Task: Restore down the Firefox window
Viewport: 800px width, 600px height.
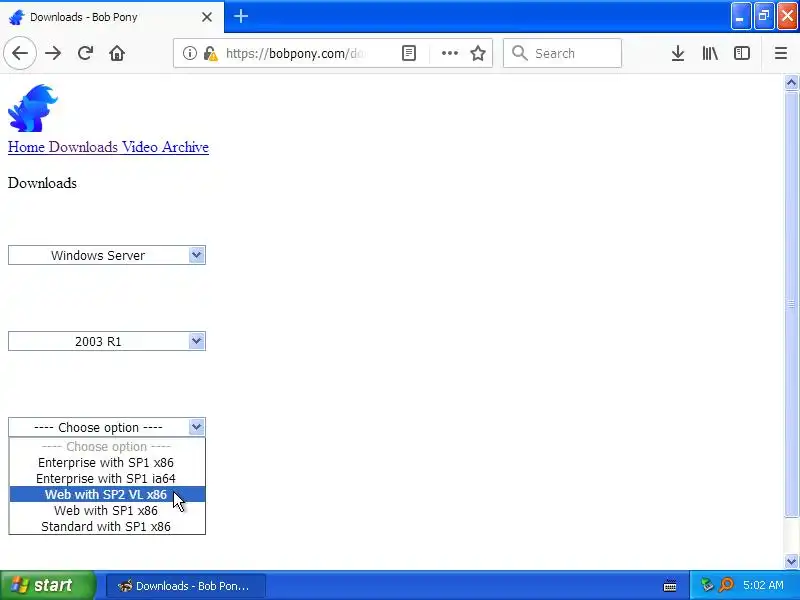Action: 764,16
